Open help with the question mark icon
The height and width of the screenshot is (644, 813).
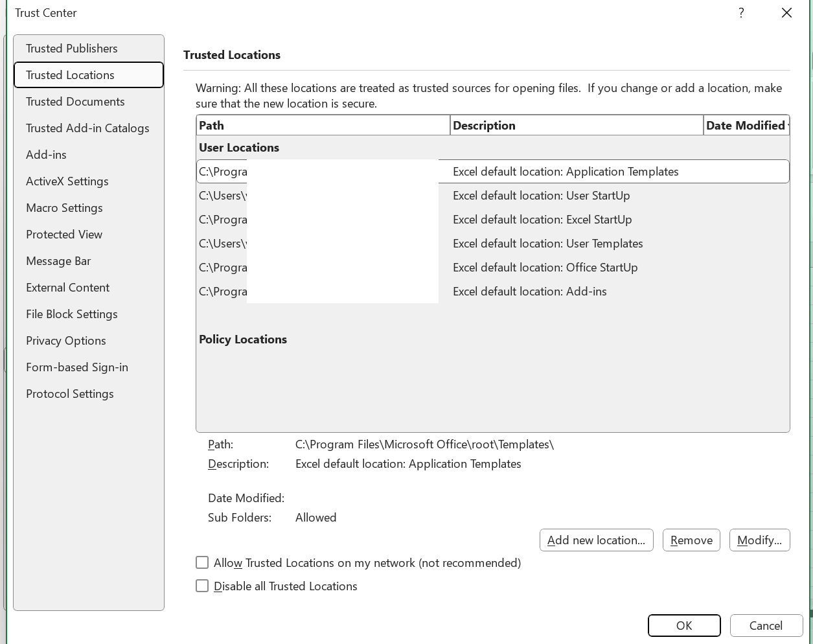pos(741,13)
